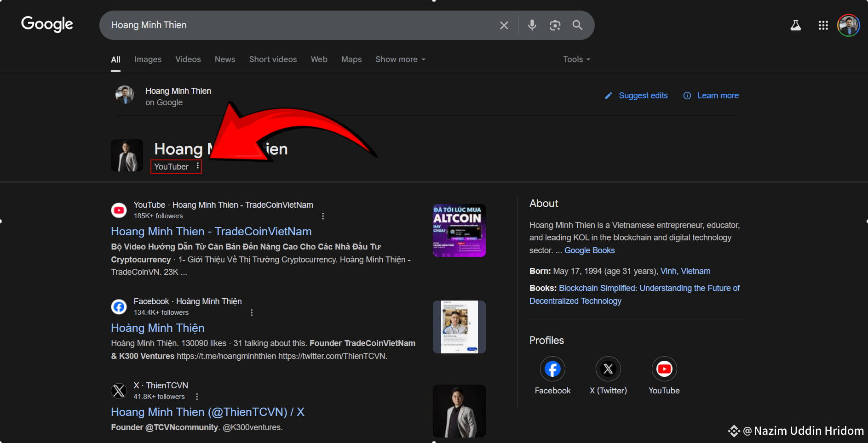
Task: Open the Hoang Minh Thien - TradeCoinVietNam result
Action: click(211, 232)
